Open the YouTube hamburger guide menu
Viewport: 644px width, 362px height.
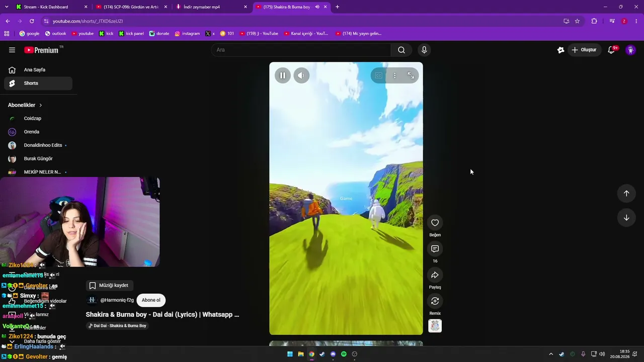[x=12, y=50]
